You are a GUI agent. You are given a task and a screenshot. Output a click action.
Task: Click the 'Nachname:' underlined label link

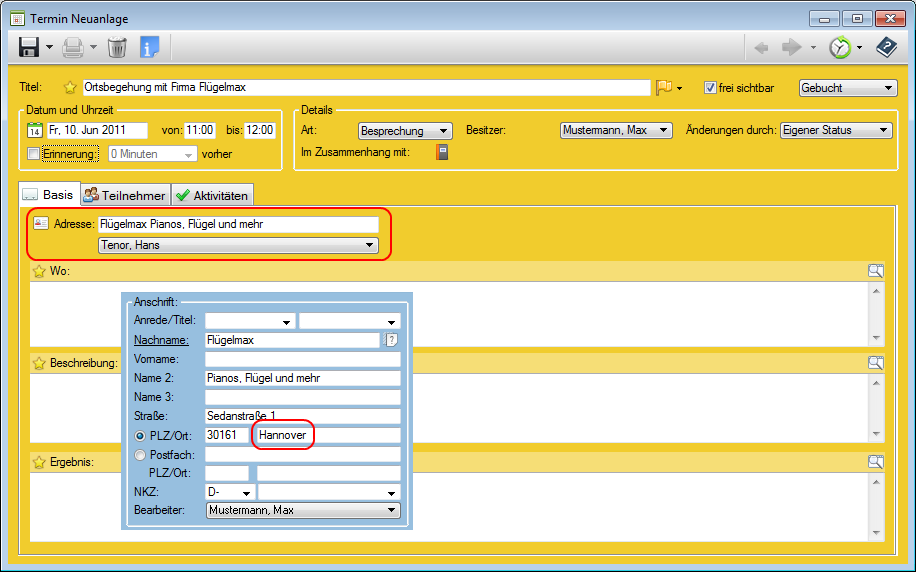point(162,340)
